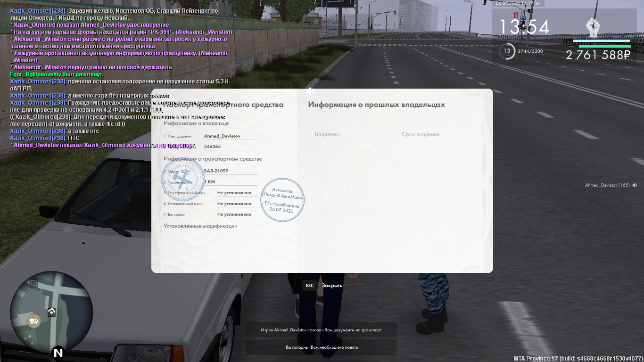Click the Владелец column header

click(327, 134)
